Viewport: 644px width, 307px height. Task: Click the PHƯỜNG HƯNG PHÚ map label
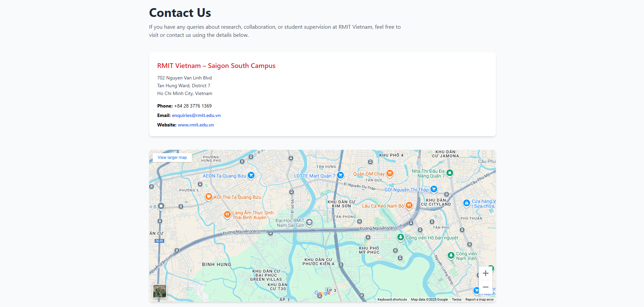[x=211, y=159]
